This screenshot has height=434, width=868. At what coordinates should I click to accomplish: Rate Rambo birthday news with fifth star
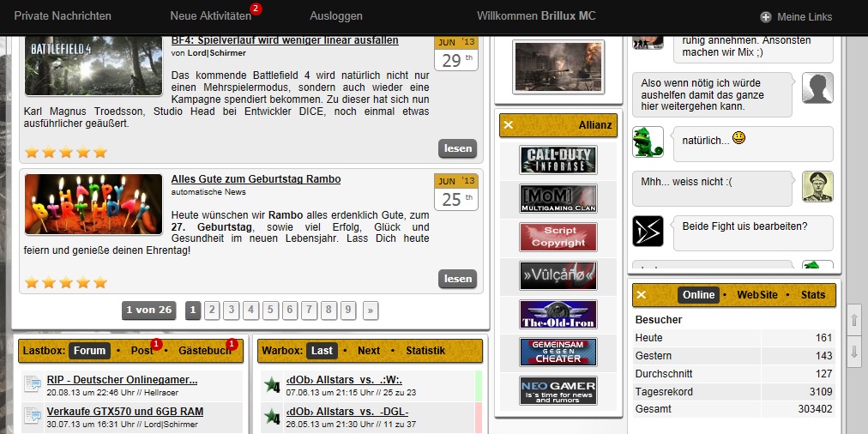100,283
